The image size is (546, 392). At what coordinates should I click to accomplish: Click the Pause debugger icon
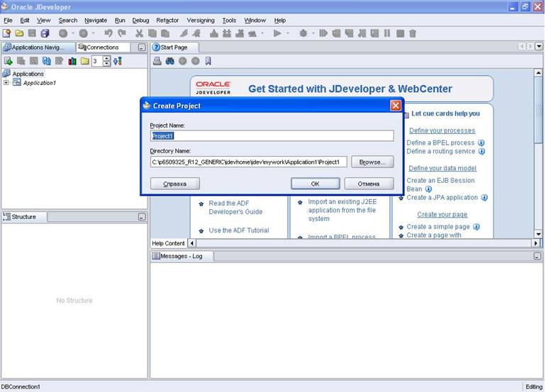[x=387, y=33]
